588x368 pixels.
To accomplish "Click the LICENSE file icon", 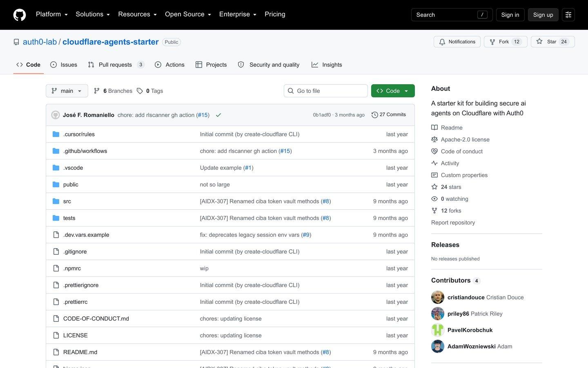I will 56,335.
